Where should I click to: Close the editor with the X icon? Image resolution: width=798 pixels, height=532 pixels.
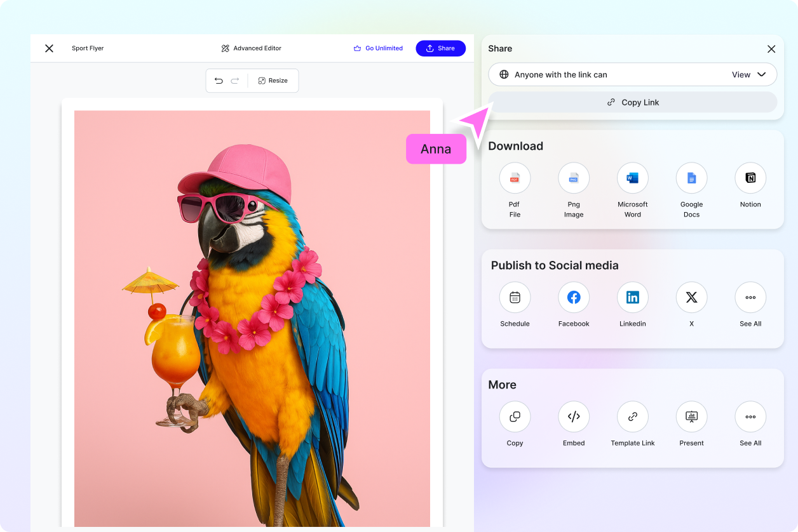point(49,48)
